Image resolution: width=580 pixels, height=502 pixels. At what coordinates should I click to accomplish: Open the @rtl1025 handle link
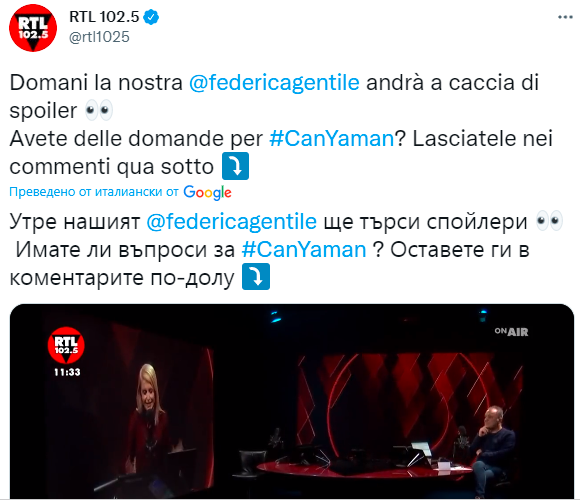pyautogui.click(x=99, y=37)
